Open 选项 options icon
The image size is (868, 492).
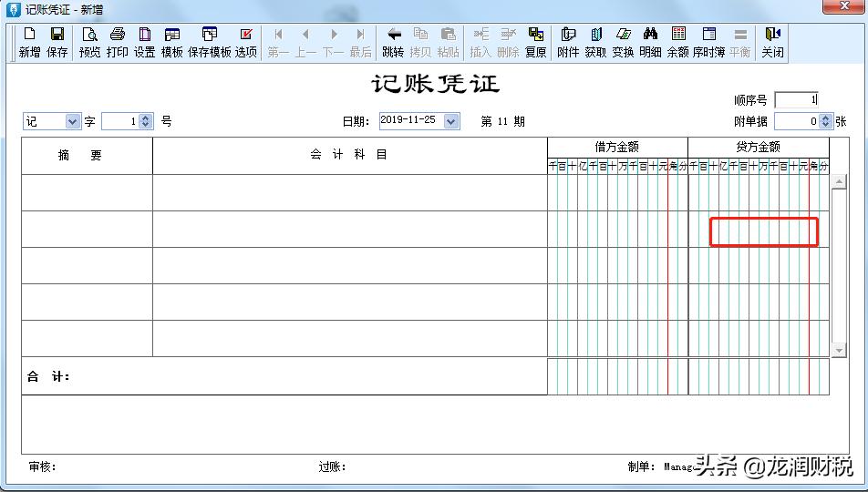tap(246, 43)
